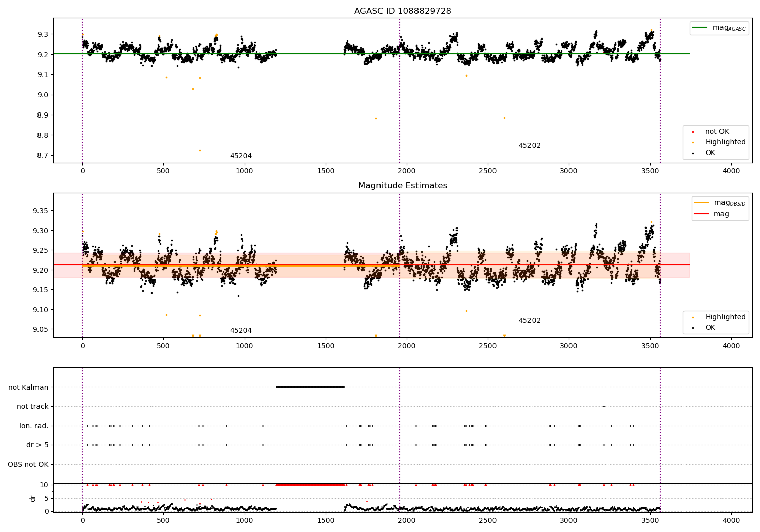
Task: Click the 8.7 y-axis tick label
Action: 43,156
